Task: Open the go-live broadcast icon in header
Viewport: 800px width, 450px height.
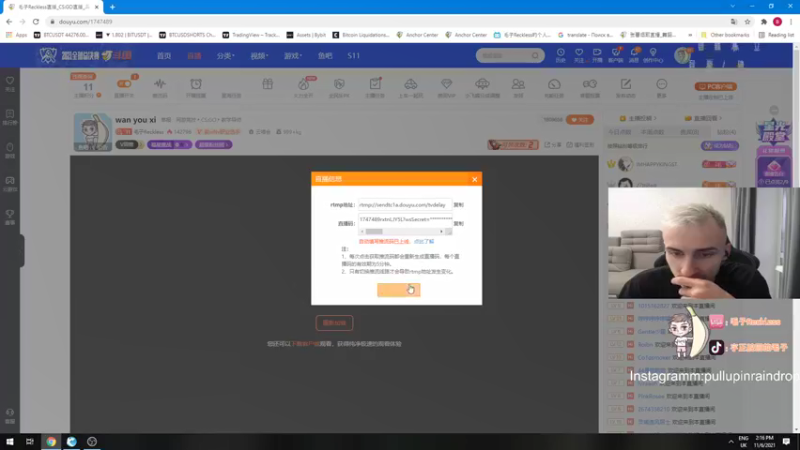Action: click(597, 55)
